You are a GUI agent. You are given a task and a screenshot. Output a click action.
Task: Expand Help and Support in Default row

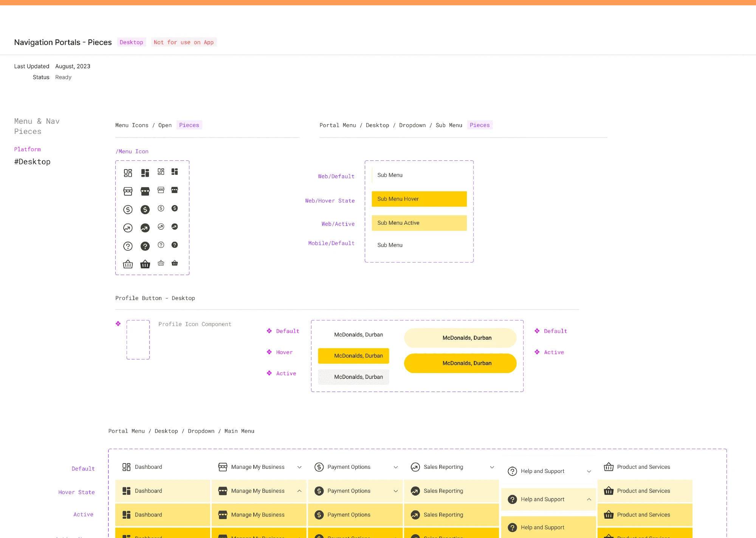coord(589,471)
